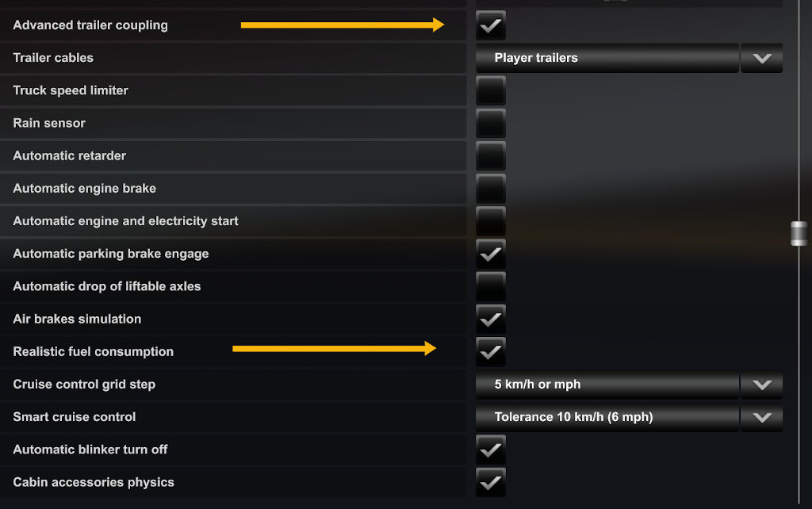812x509 pixels.
Task: Disable Realistic fuel consumption
Action: point(490,350)
